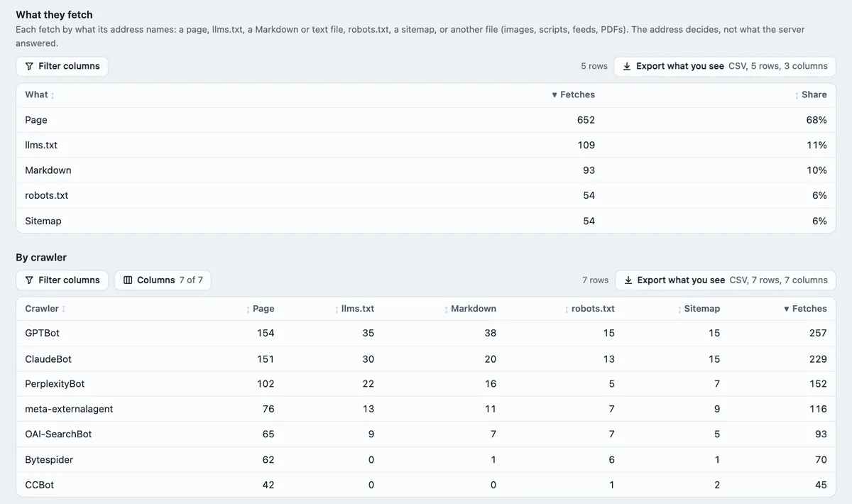The height and width of the screenshot is (504, 852).
Task: Sort the fetch table by Fetches column
Action: (573, 94)
